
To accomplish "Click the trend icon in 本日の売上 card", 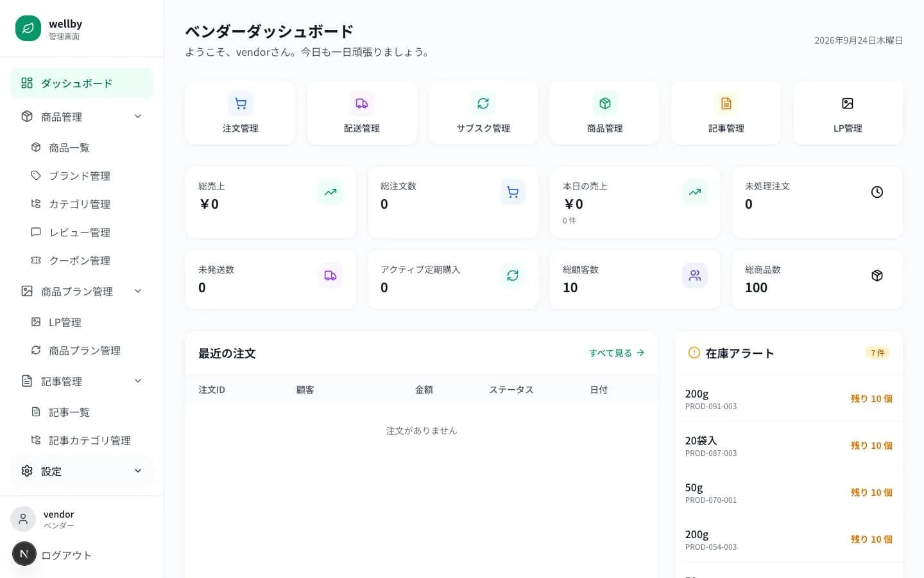I will click(695, 192).
